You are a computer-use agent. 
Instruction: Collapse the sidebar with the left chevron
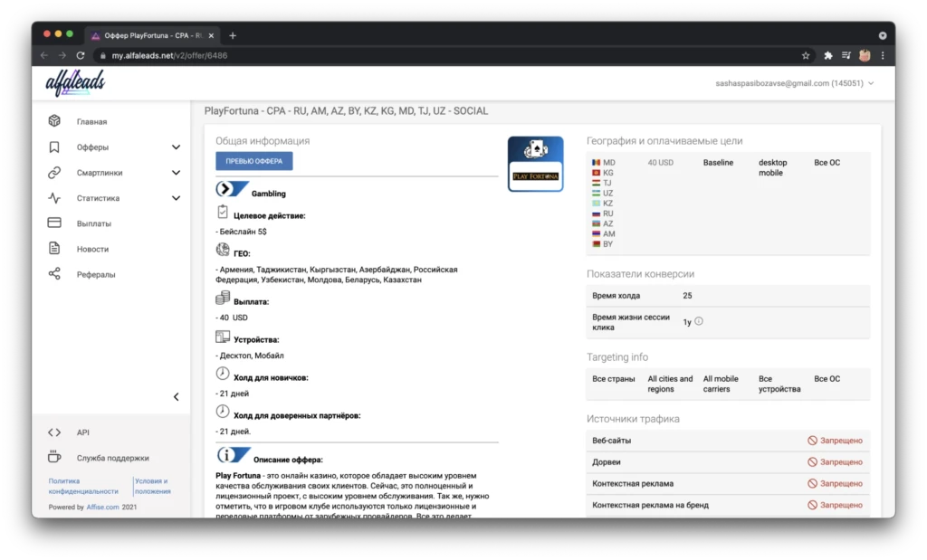(x=177, y=397)
